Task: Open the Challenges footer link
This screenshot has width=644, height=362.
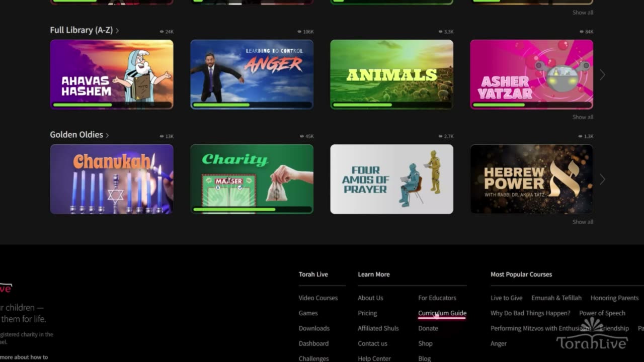Action: [x=313, y=358]
